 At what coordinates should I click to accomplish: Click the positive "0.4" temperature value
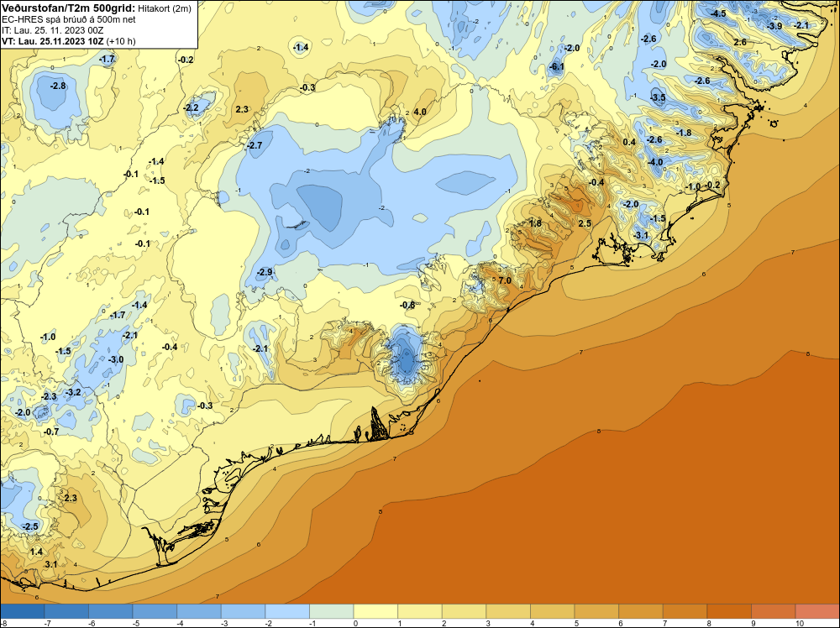click(x=630, y=142)
